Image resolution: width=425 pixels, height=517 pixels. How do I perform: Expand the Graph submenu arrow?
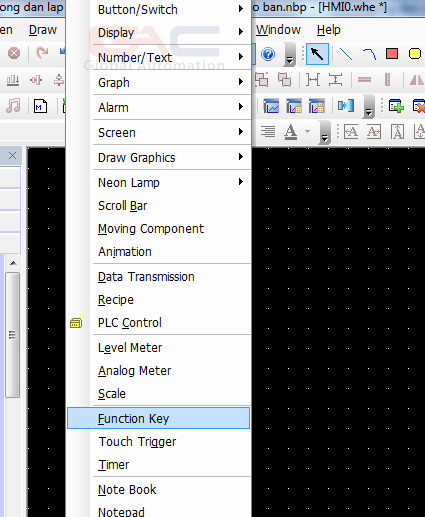tap(241, 82)
